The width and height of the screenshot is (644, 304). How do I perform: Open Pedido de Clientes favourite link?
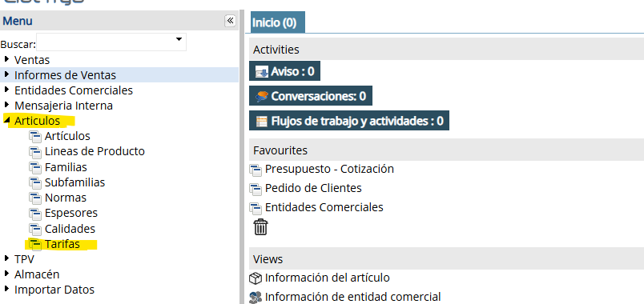coord(313,188)
